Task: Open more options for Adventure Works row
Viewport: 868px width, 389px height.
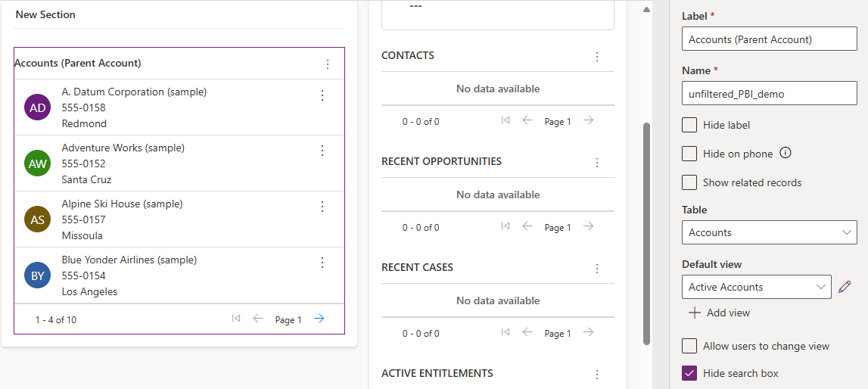Action: (322, 151)
